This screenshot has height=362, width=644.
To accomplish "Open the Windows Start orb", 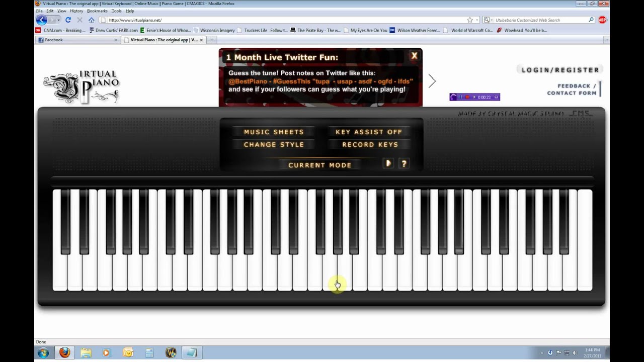I will [x=43, y=353].
